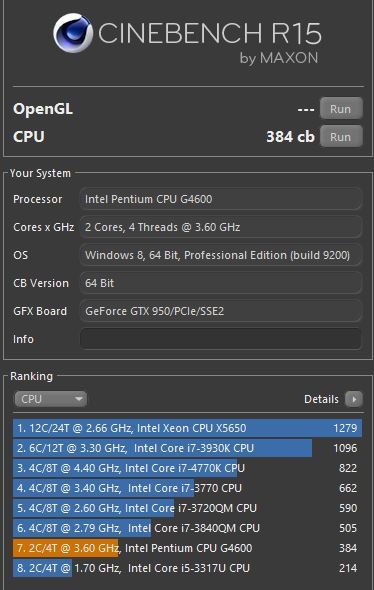Open the CPU ranking dropdown
The width and height of the screenshot is (374, 590).
click(x=50, y=399)
